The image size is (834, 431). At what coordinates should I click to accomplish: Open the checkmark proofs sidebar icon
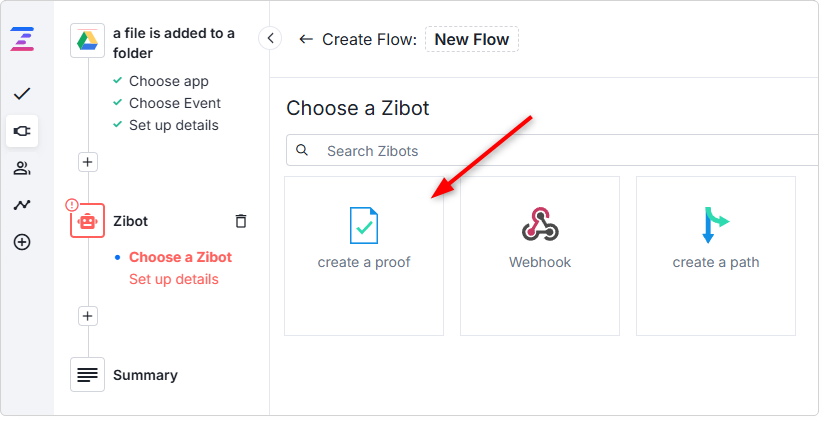(22, 94)
